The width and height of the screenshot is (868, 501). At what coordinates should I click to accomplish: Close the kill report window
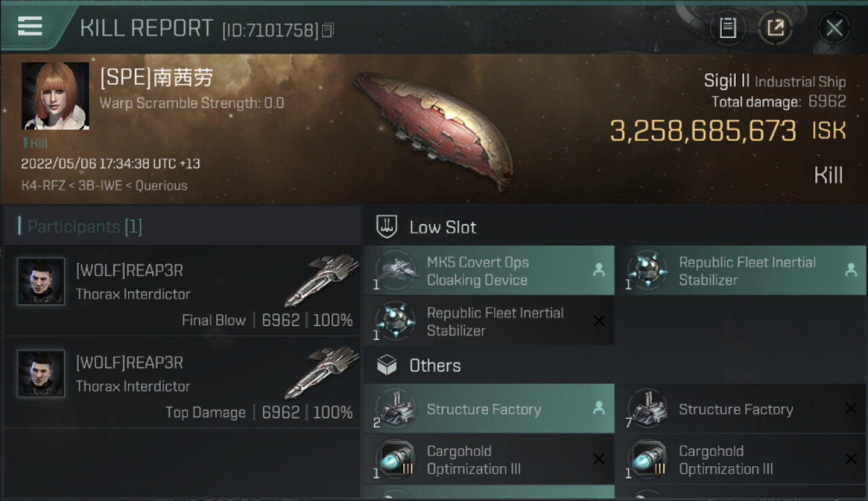point(834,28)
